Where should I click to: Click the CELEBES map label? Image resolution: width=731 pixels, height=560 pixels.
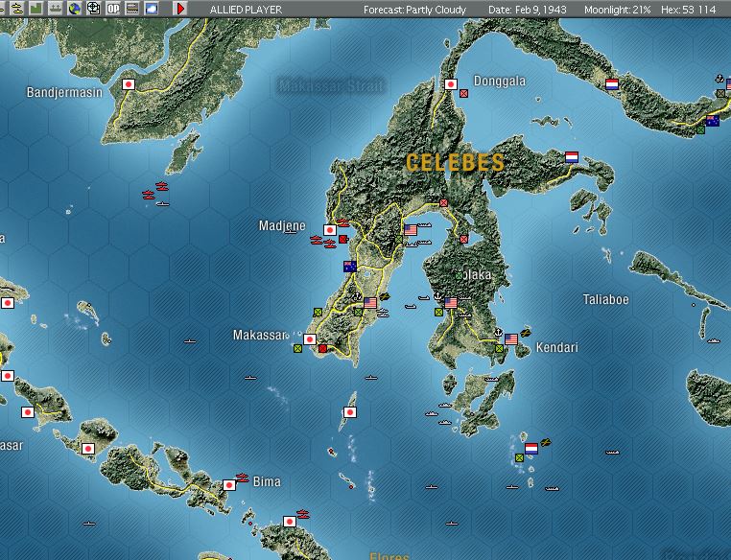coord(455,163)
